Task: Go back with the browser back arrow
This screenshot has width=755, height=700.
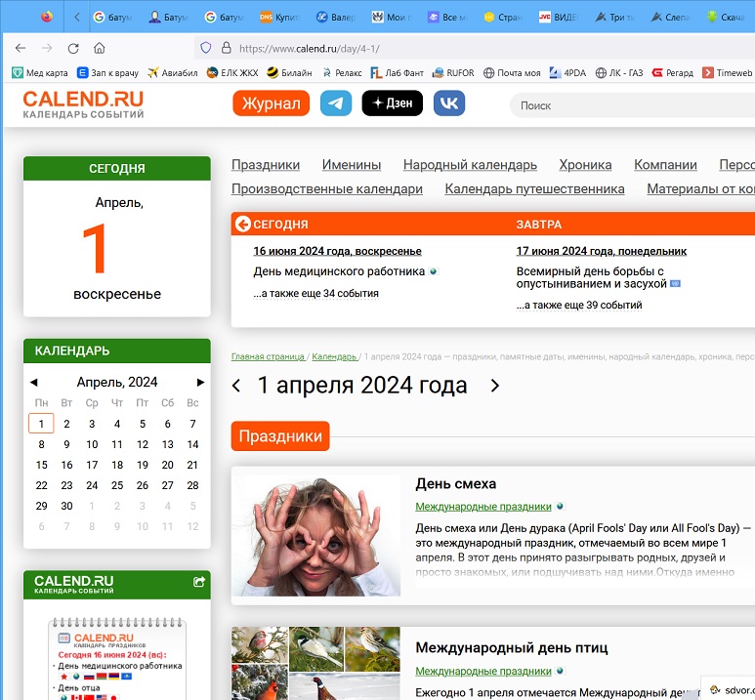Action: tap(21, 48)
